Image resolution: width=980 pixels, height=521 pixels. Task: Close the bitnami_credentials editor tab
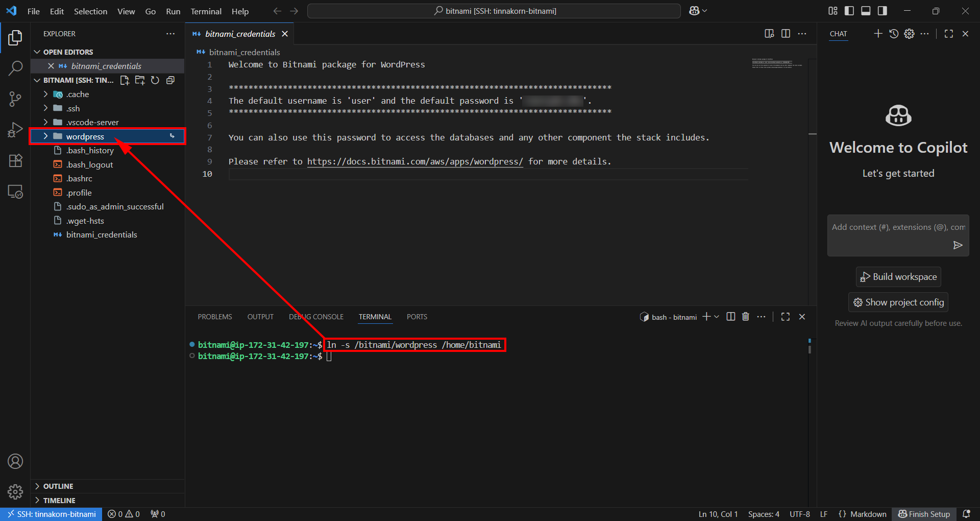tap(285, 34)
